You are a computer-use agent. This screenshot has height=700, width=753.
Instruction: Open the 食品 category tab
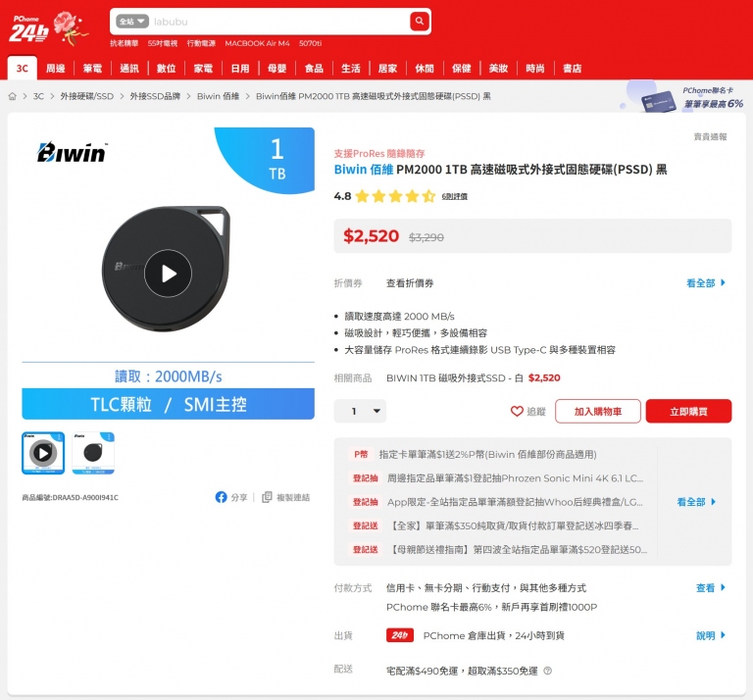[314, 69]
